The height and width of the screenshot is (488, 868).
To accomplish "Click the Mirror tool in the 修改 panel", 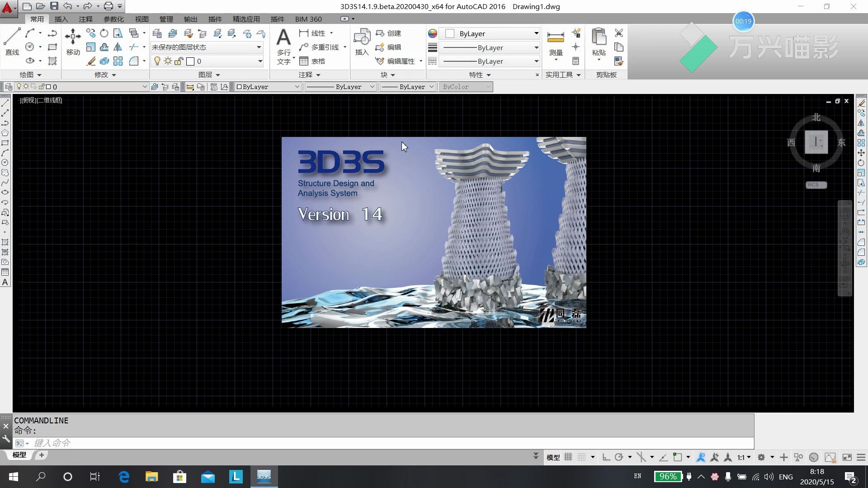I will tap(118, 47).
